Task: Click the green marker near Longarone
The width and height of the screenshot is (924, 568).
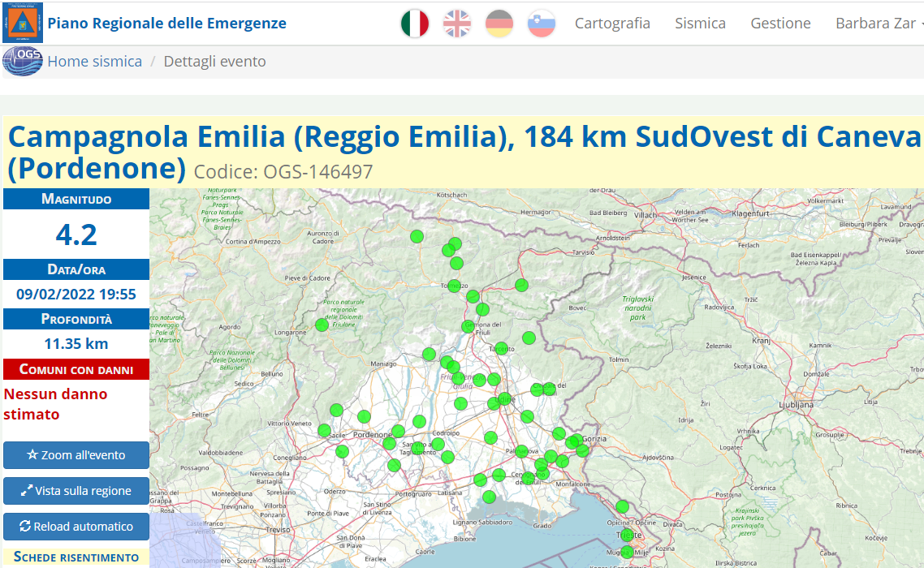Action: [x=322, y=325]
